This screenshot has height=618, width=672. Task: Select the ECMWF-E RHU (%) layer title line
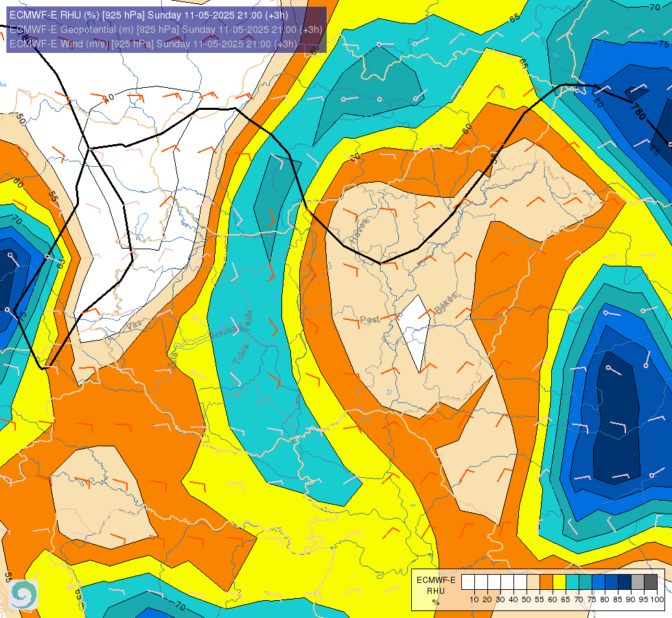coord(149,15)
